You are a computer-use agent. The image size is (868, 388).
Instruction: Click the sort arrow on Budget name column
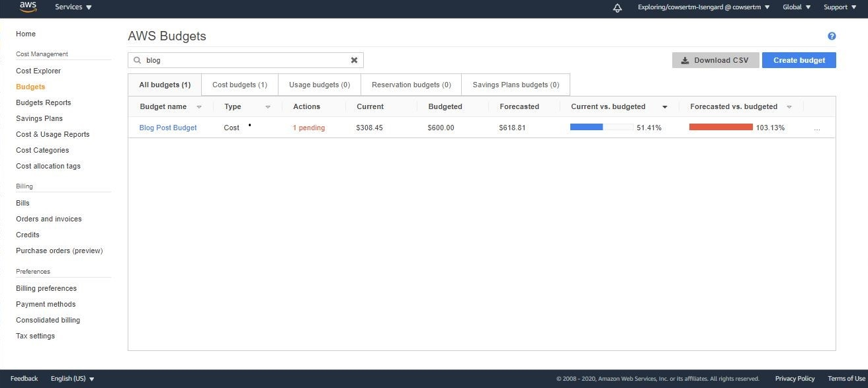(199, 106)
